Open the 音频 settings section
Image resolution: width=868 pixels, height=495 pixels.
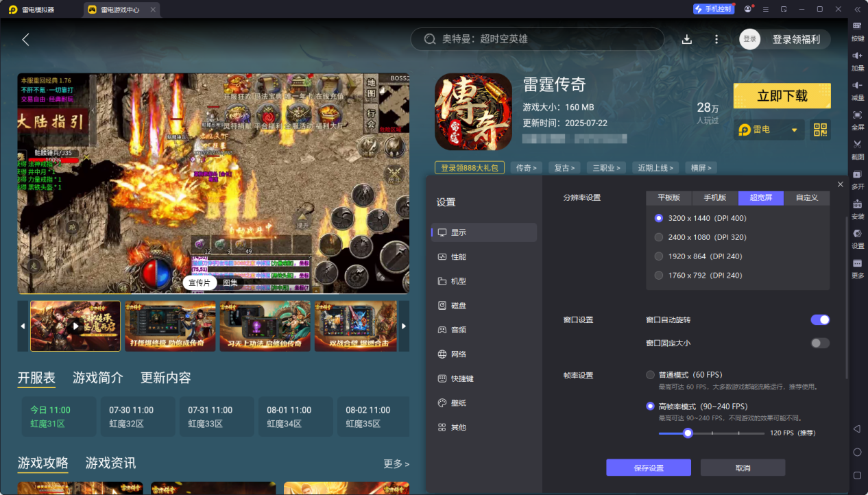(x=484, y=330)
